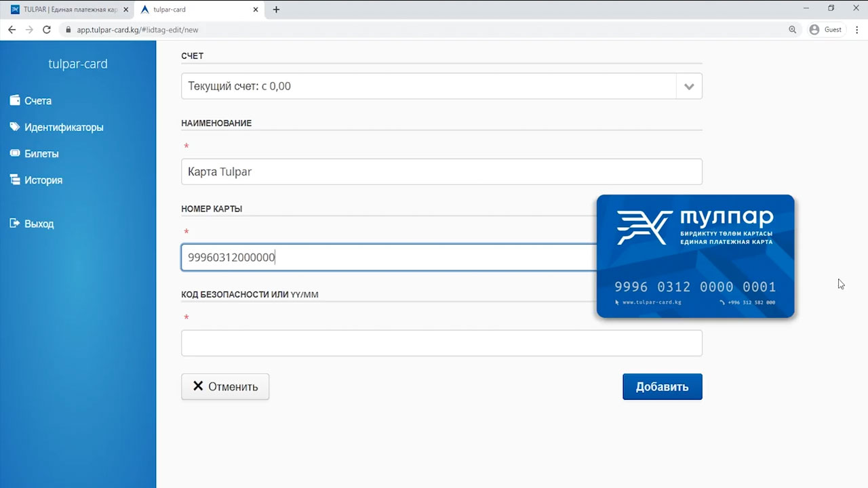Open a new browser tab

click(x=276, y=9)
